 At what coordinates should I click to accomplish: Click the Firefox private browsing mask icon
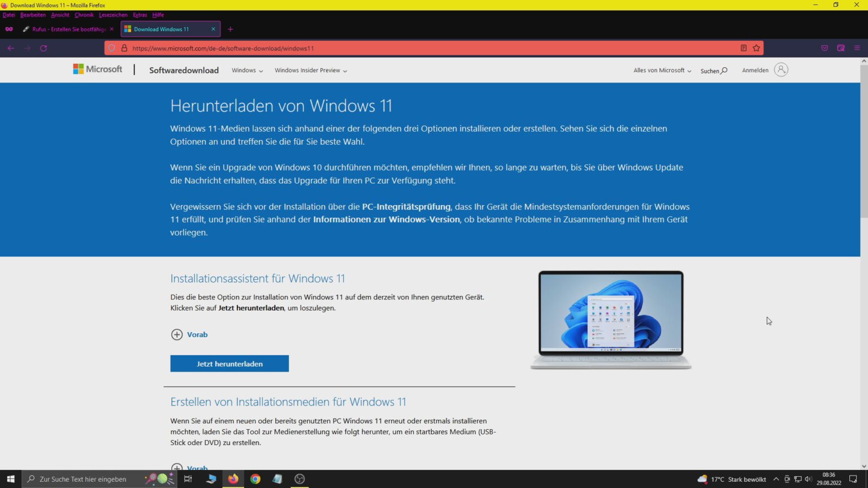coord(9,29)
